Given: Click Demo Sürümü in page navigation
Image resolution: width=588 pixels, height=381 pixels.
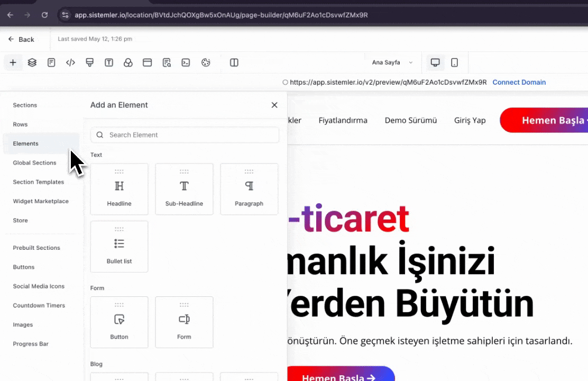Looking at the screenshot, I should [x=411, y=121].
